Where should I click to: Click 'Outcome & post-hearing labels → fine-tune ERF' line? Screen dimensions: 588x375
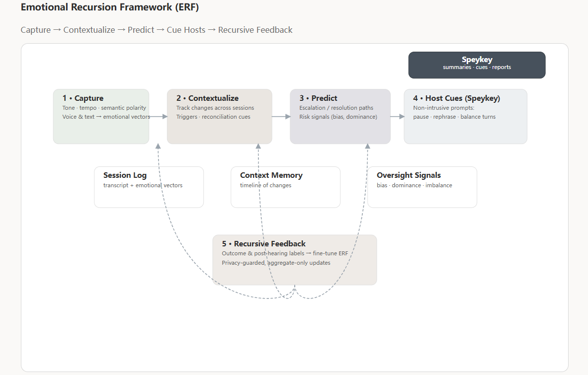[285, 254]
